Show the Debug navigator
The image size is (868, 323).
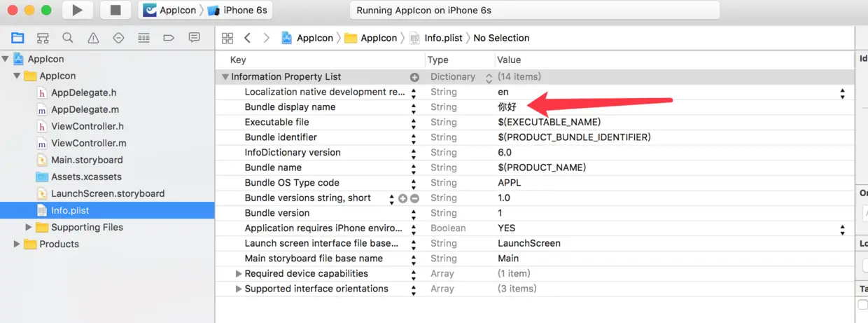click(x=143, y=38)
